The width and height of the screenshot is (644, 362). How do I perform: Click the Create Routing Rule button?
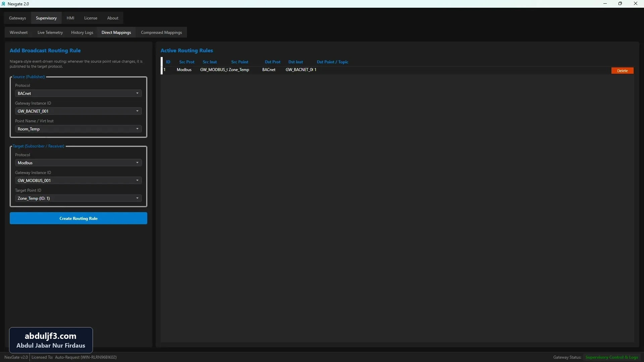pyautogui.click(x=78, y=218)
